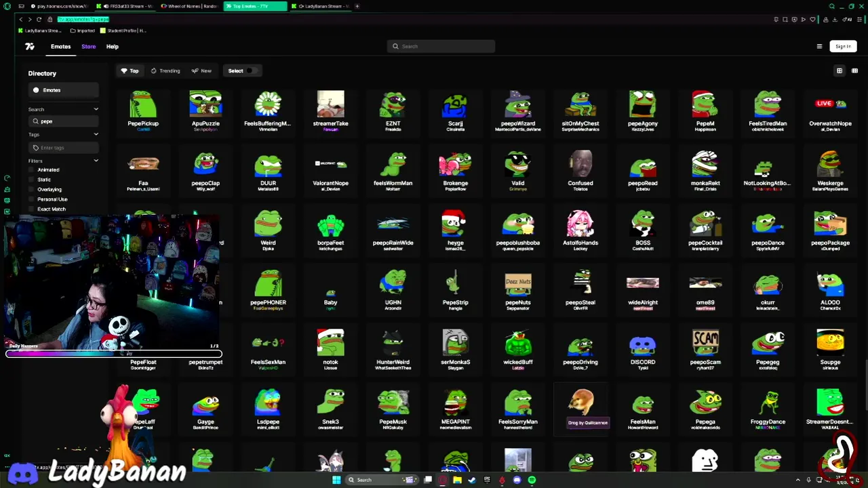This screenshot has width=868, height=488.
Task: Collapse the Tags section in Directory
Action: tap(96, 134)
